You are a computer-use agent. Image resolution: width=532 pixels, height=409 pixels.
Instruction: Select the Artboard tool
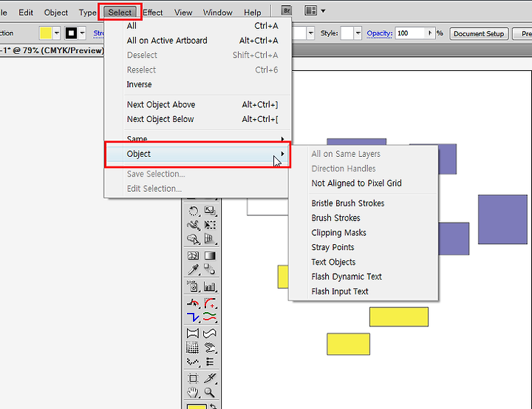pyautogui.click(x=193, y=378)
